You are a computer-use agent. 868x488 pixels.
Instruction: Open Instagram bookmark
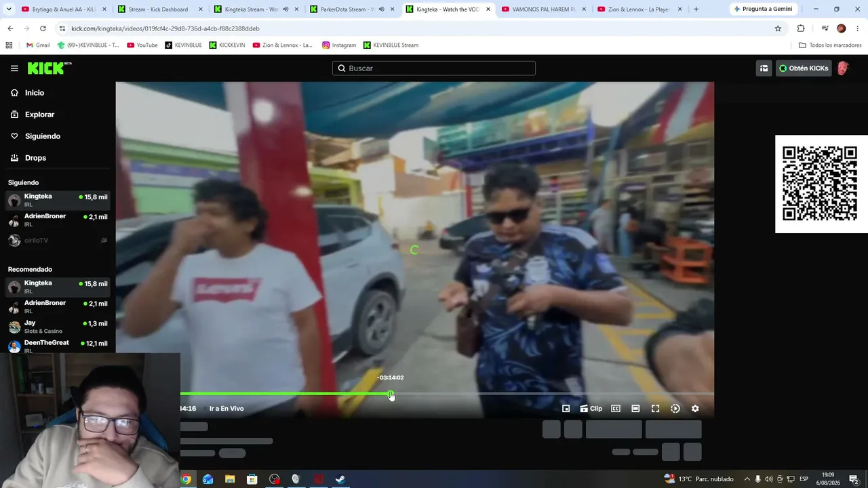(x=339, y=45)
